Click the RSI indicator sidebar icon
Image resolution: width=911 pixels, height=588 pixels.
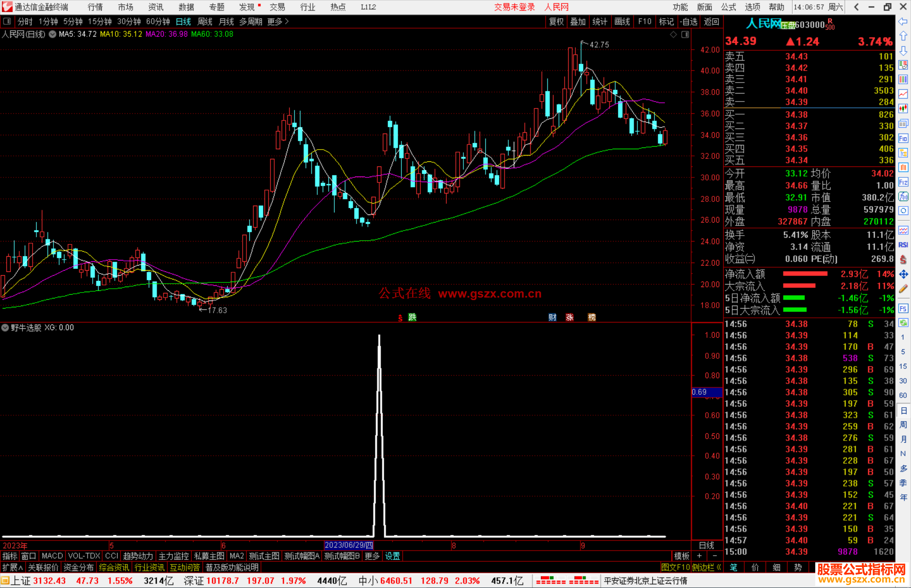[903, 245]
